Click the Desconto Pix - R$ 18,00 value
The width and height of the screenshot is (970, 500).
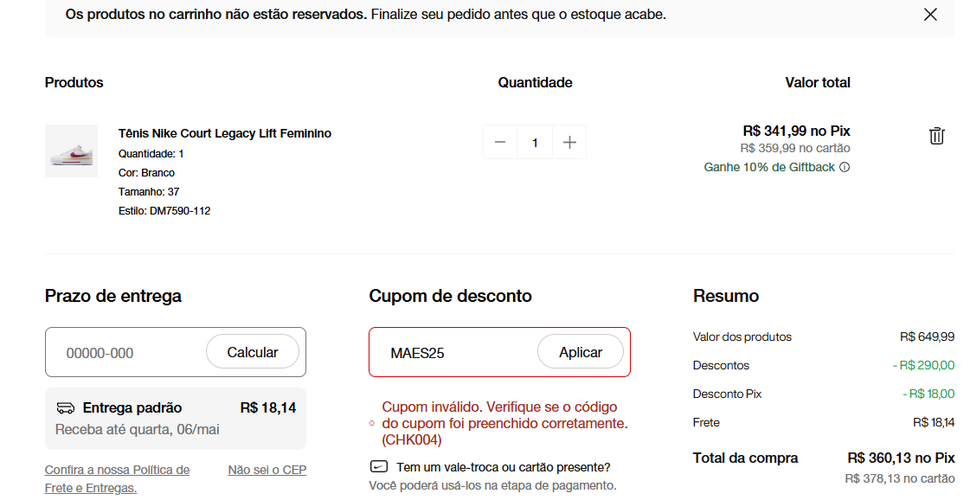click(x=928, y=394)
